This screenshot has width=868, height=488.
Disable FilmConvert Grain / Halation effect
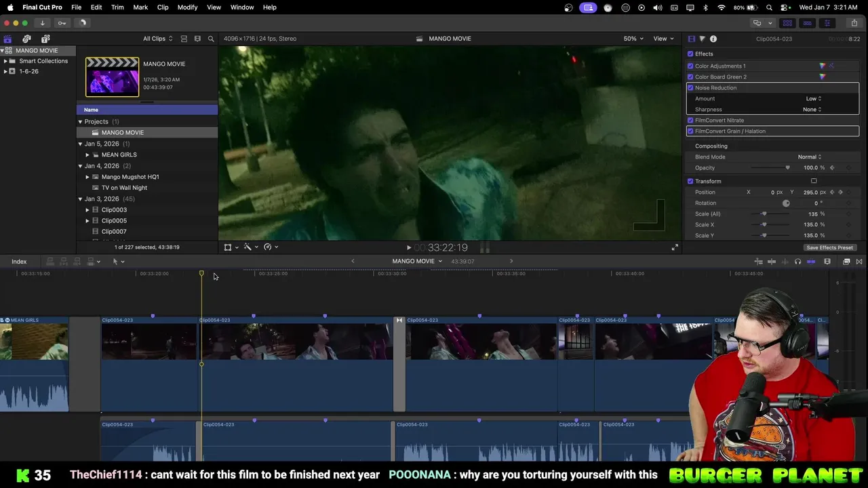pyautogui.click(x=690, y=131)
